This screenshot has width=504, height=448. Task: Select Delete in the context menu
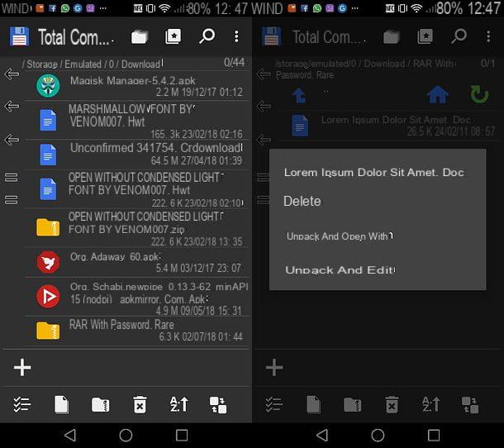[302, 202]
